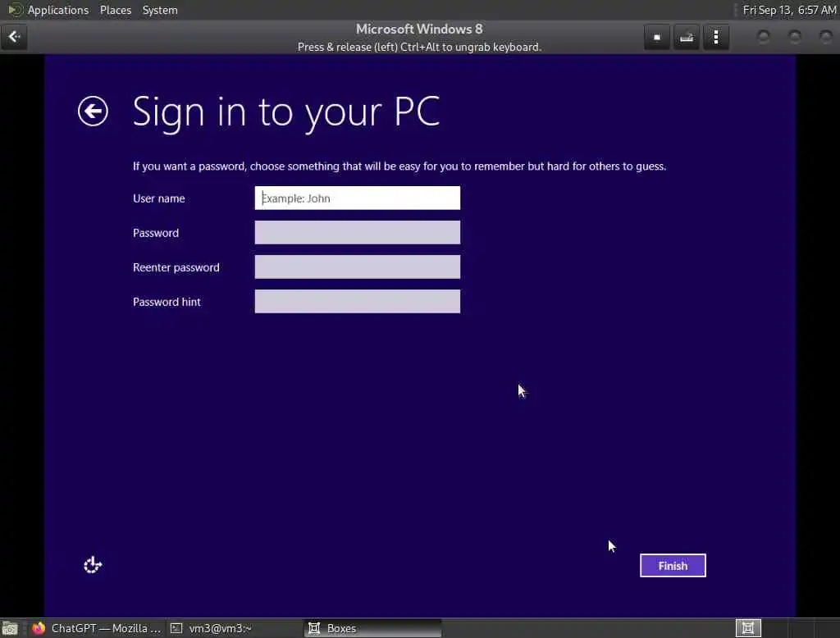
Task: Click the 'Sign in to your PC' heading
Action: pyautogui.click(x=286, y=112)
